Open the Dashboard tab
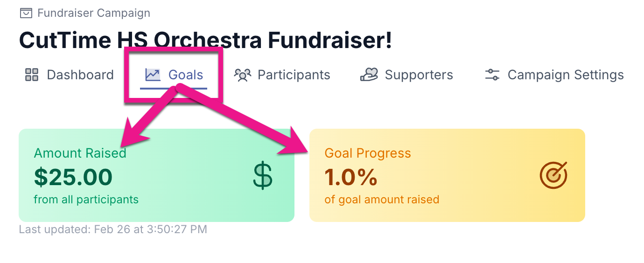The width and height of the screenshot is (644, 263). pos(80,75)
